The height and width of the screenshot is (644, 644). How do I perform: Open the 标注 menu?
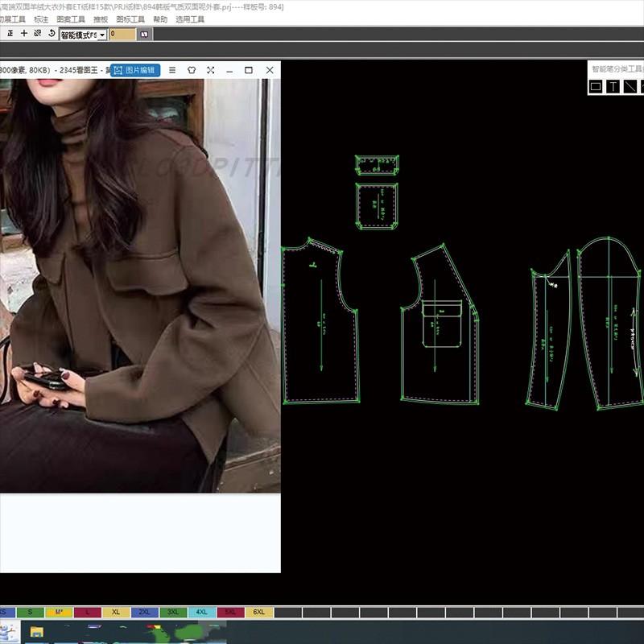pyautogui.click(x=41, y=19)
